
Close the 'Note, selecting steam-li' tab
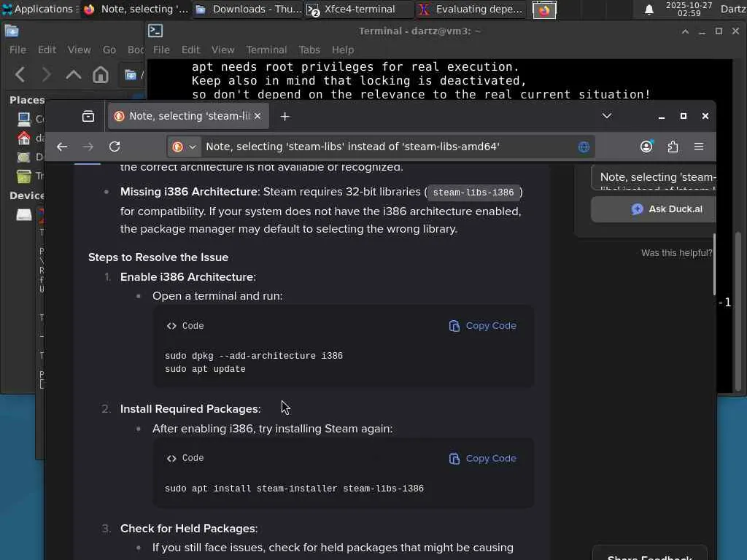258,116
